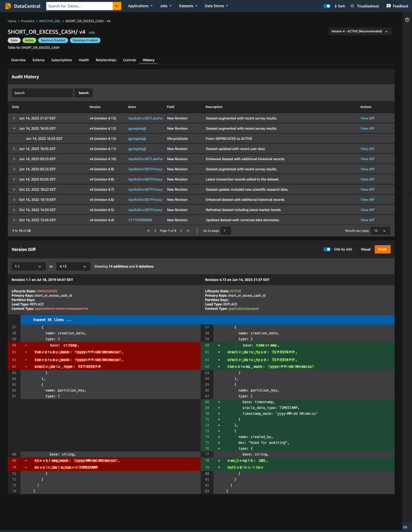Switch to the Schema tab
Viewport: 412px width, 532px height.
point(38,60)
